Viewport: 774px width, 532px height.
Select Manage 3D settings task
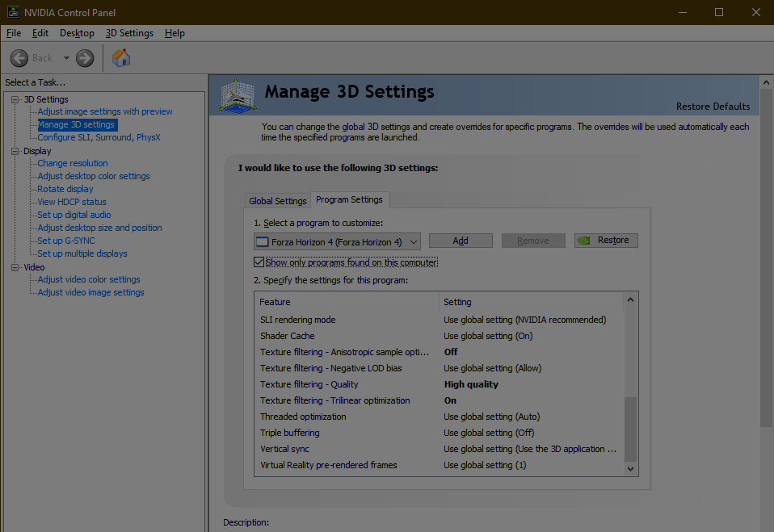pos(77,125)
